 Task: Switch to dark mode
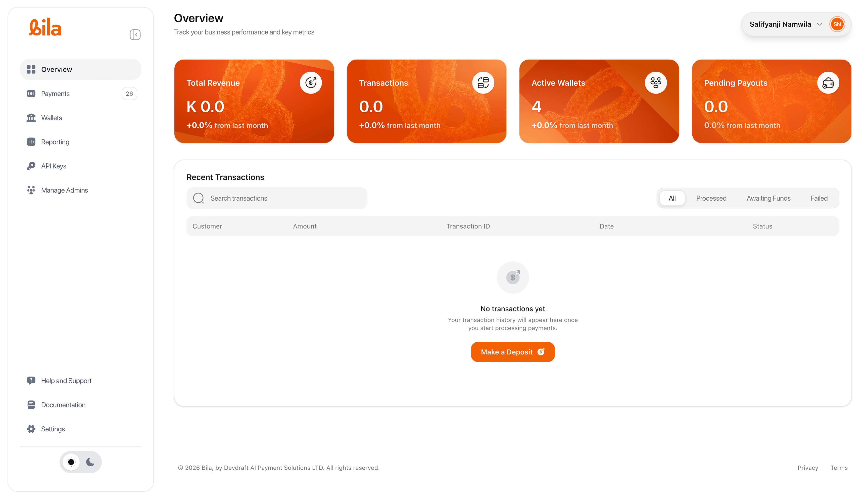coord(90,462)
